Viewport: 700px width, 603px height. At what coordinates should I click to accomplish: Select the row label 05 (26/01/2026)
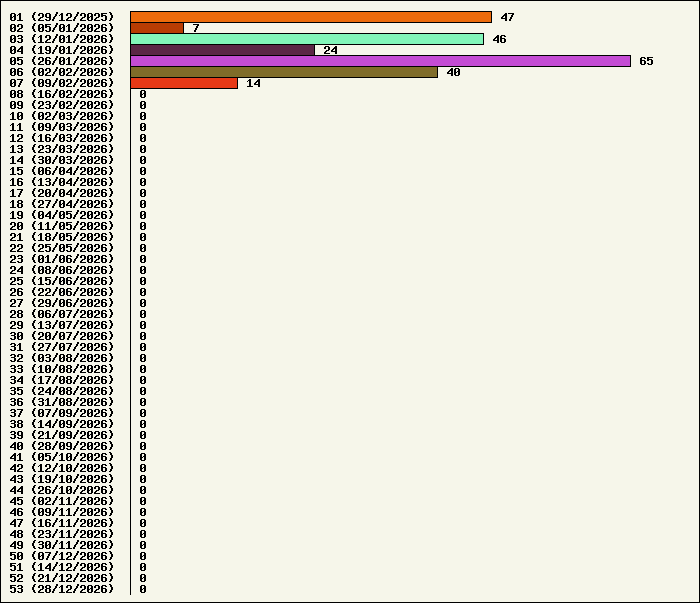(62, 61)
